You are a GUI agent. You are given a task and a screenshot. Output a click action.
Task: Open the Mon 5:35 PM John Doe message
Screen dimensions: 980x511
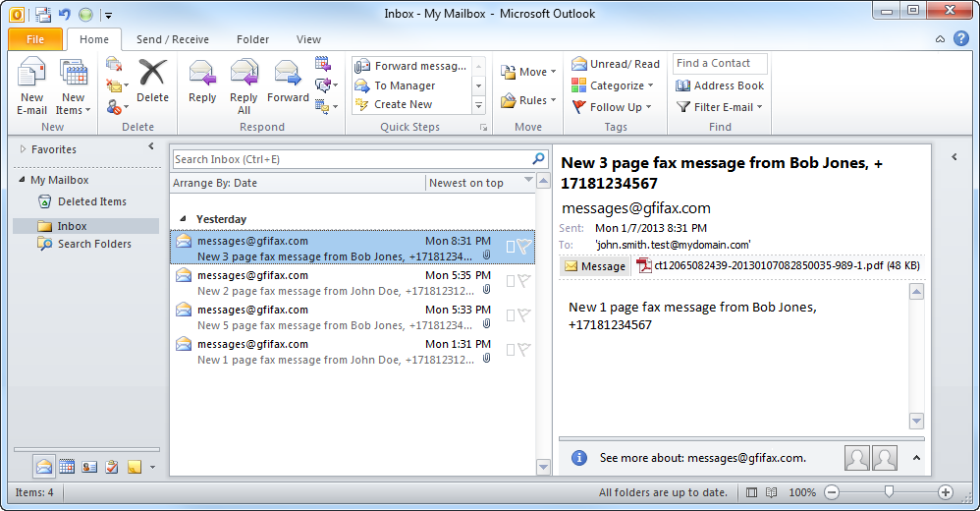[x=353, y=283]
